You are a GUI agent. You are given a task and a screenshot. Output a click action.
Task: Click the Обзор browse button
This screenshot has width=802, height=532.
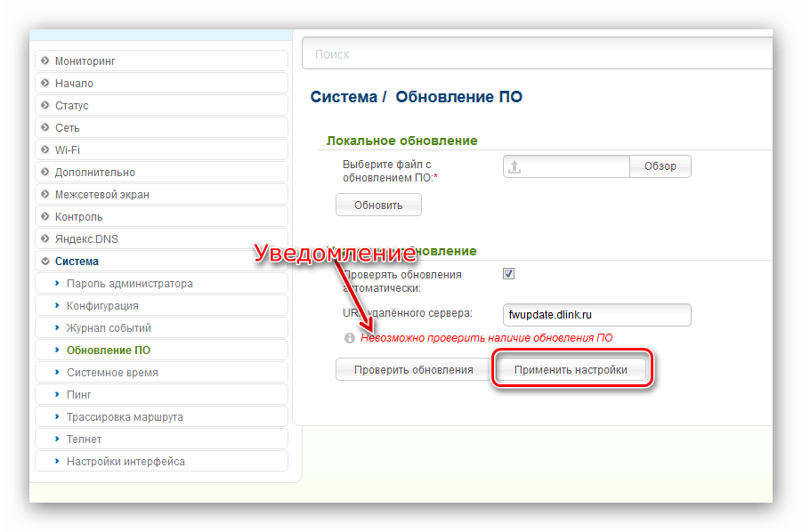pos(660,166)
